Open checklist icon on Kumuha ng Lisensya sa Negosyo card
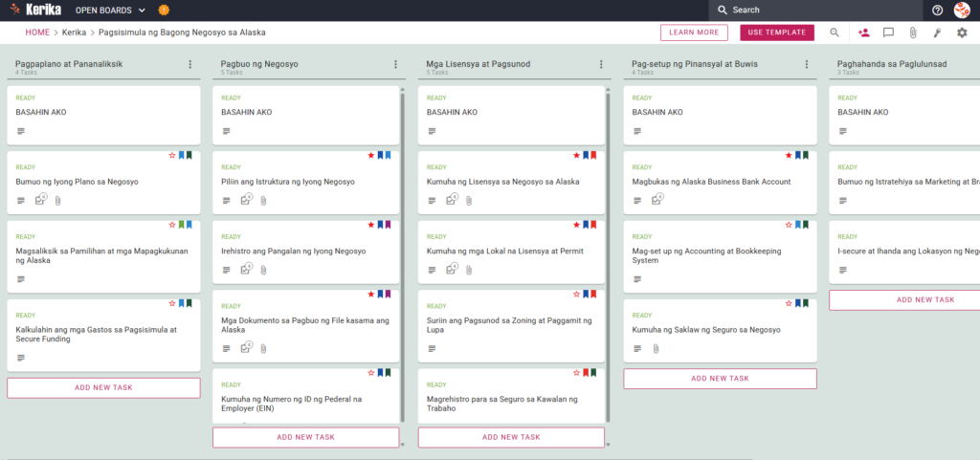Screen dimensions: 980x460 (452, 200)
